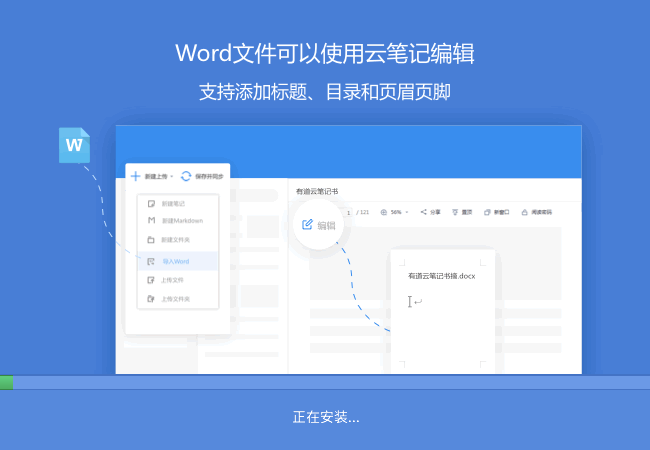Click the plus icon for 新建上传
Screen dimensions: 650x450
click(x=135, y=176)
